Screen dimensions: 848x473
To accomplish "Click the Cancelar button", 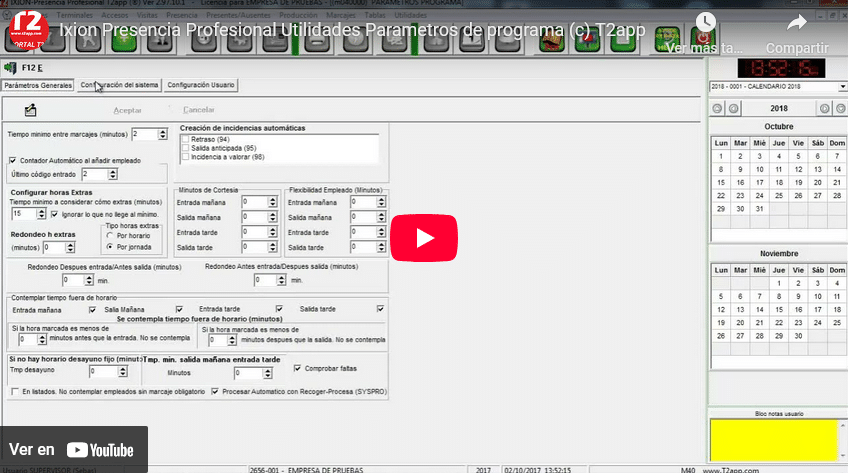I will 198,110.
